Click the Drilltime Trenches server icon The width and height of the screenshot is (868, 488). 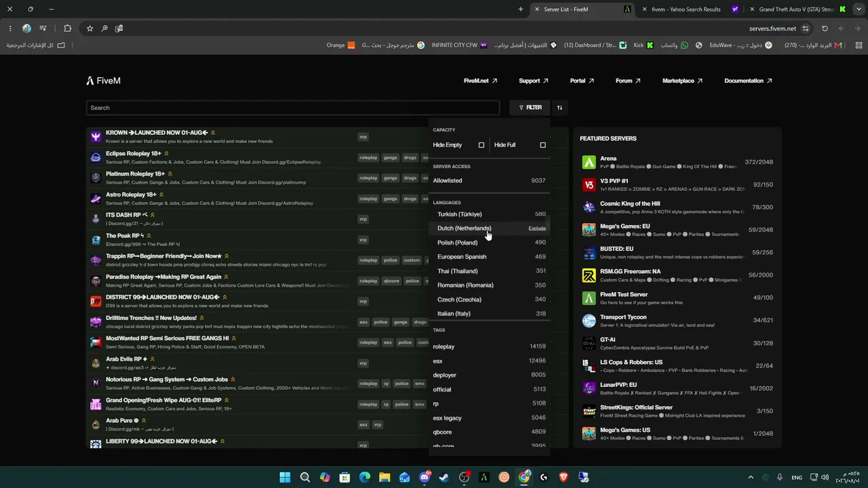pos(96,321)
